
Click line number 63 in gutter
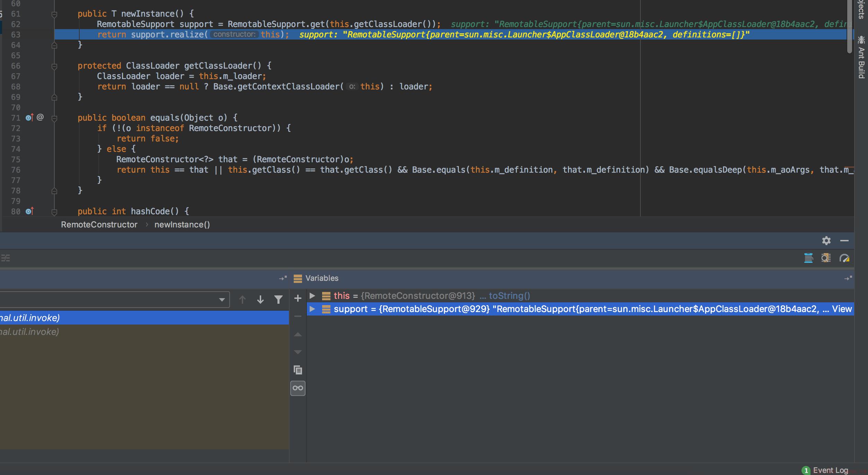(16, 35)
